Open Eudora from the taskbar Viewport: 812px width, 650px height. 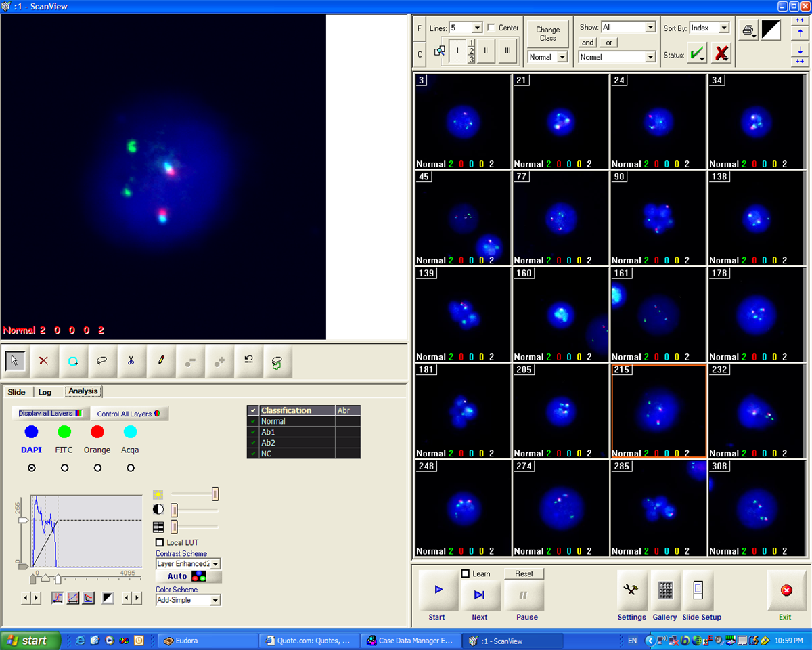point(208,640)
